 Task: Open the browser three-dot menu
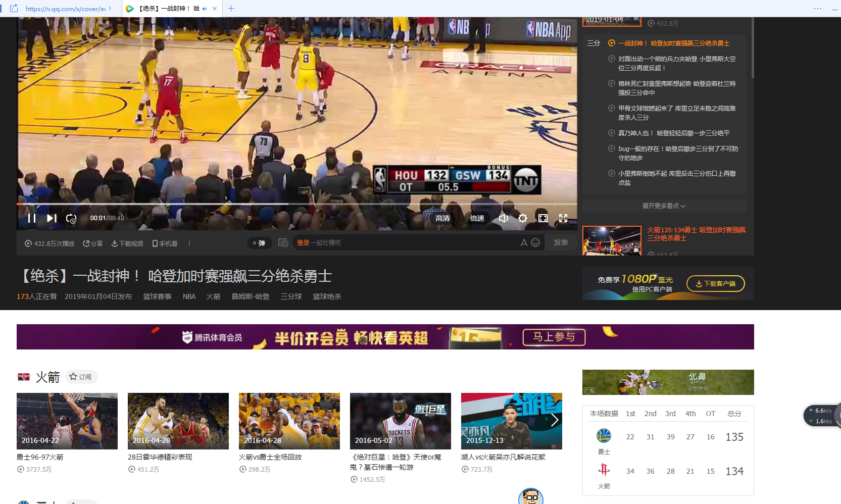[818, 9]
